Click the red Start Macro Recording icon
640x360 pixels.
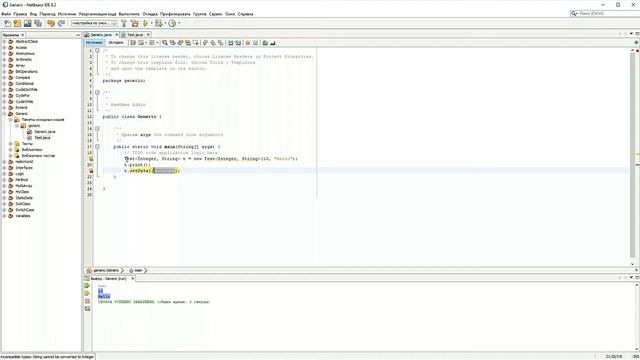(x=247, y=42)
